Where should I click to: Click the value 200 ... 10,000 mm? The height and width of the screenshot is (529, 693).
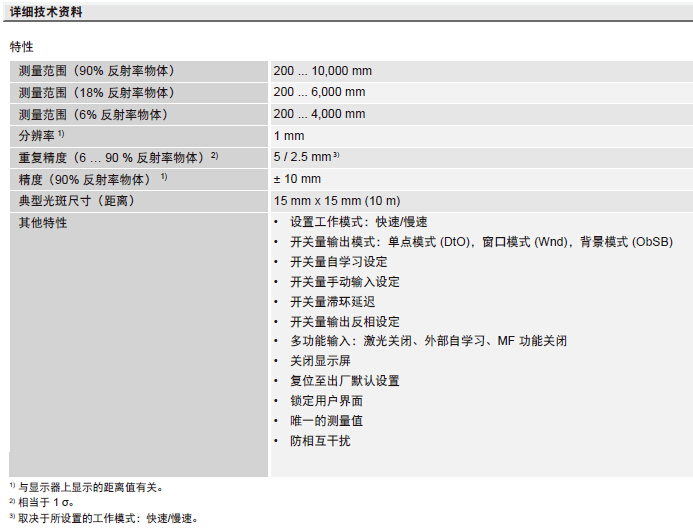tap(322, 71)
